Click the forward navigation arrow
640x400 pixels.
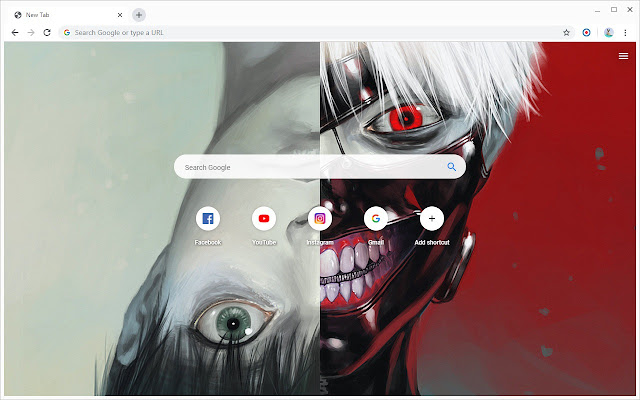31,32
